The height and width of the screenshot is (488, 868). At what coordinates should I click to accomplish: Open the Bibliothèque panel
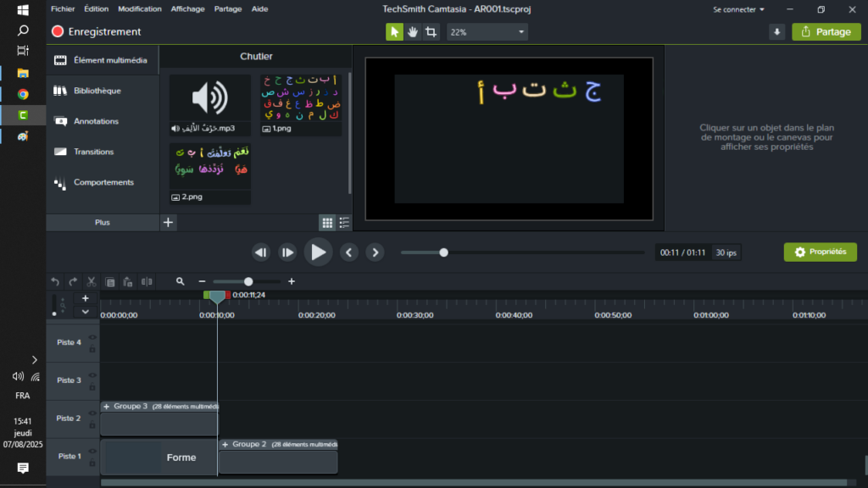103,91
